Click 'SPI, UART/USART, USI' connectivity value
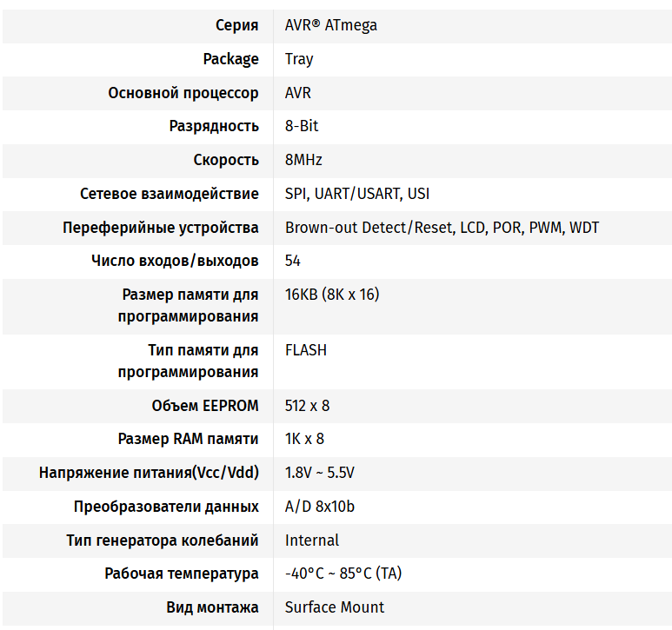Image resolution: width=672 pixels, height=630 pixels. click(357, 194)
